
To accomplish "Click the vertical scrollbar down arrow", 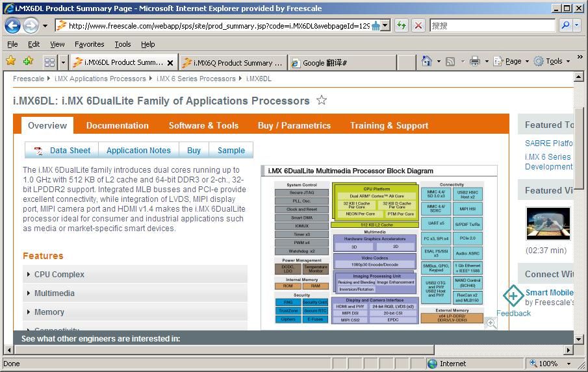I will pyautogui.click(x=579, y=340).
